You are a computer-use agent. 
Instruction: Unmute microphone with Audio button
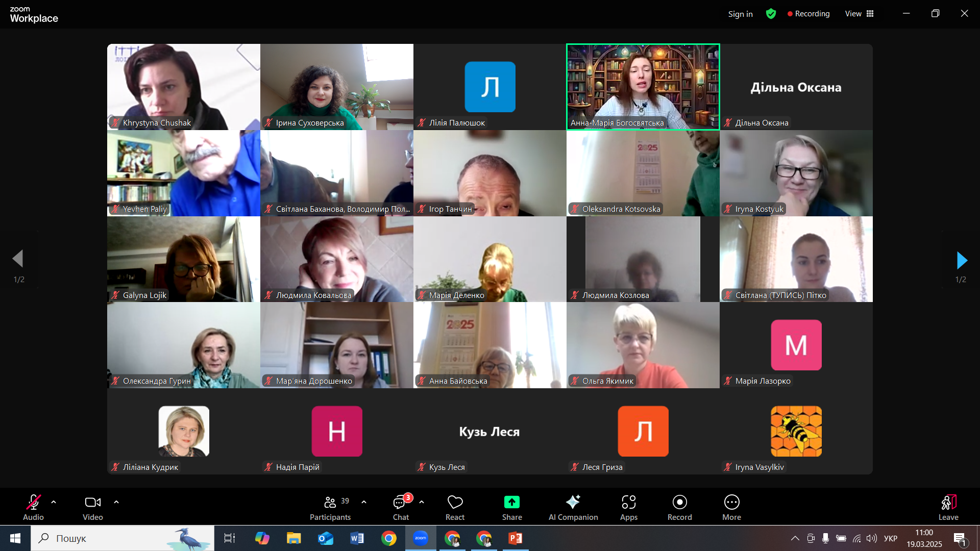coord(33,503)
